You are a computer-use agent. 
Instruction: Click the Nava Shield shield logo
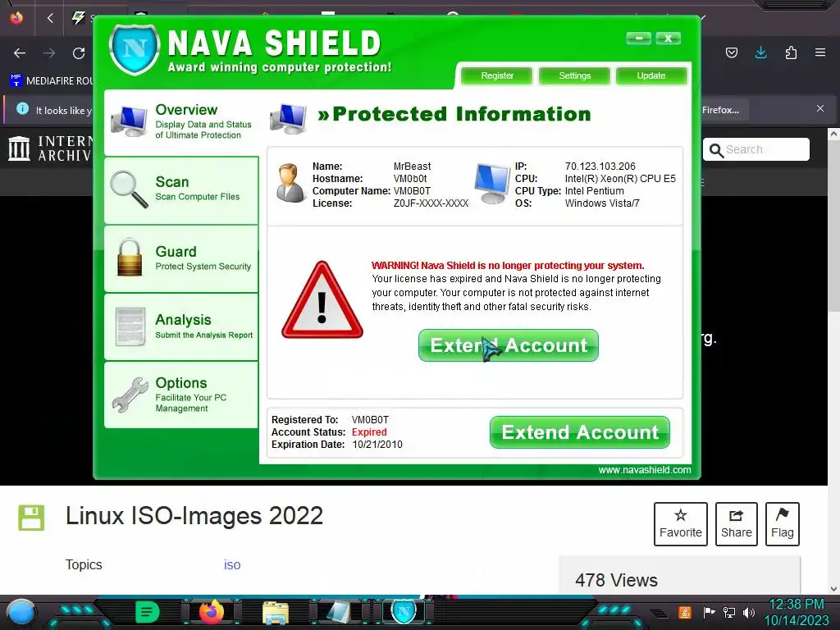click(135, 50)
